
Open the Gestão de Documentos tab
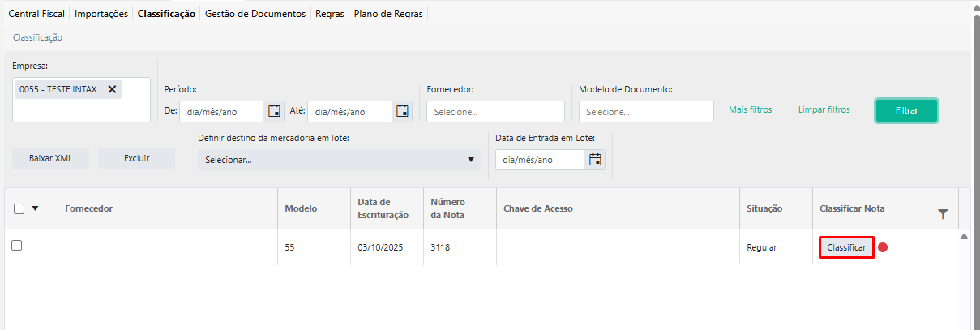point(255,14)
